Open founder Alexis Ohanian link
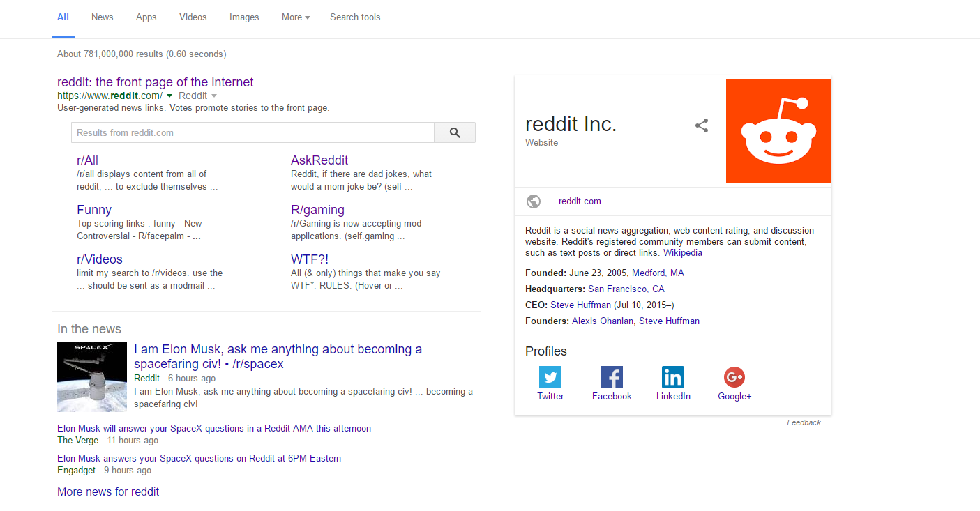 pyautogui.click(x=603, y=321)
